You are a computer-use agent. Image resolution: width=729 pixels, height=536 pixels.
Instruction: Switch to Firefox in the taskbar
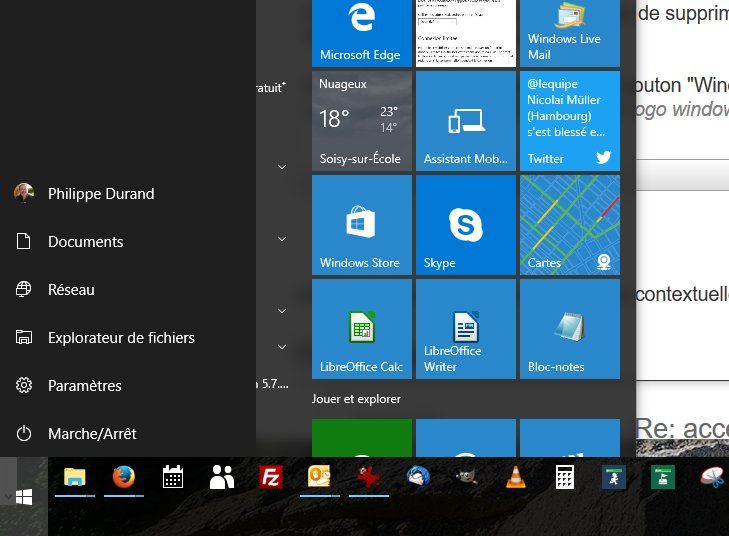tap(124, 477)
